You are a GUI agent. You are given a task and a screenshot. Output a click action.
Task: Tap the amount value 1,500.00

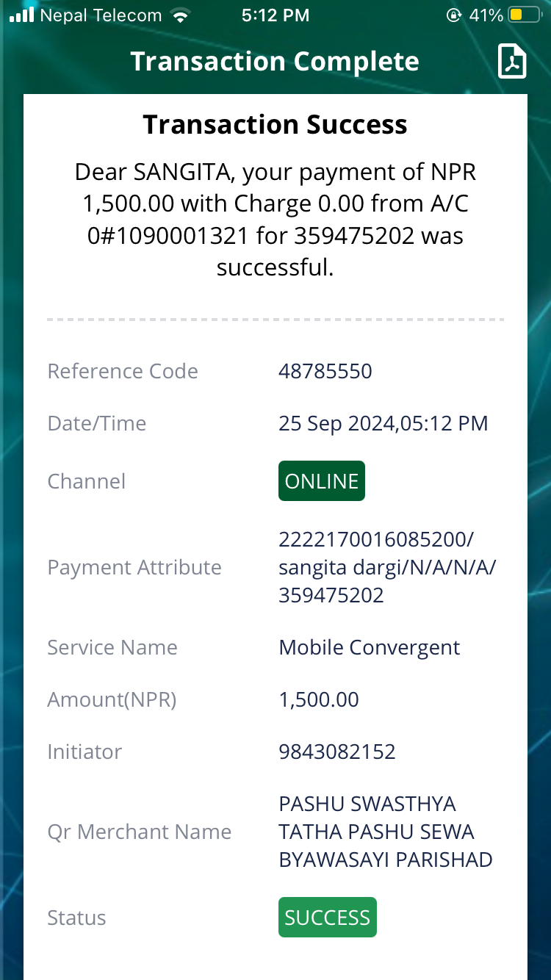click(x=319, y=699)
